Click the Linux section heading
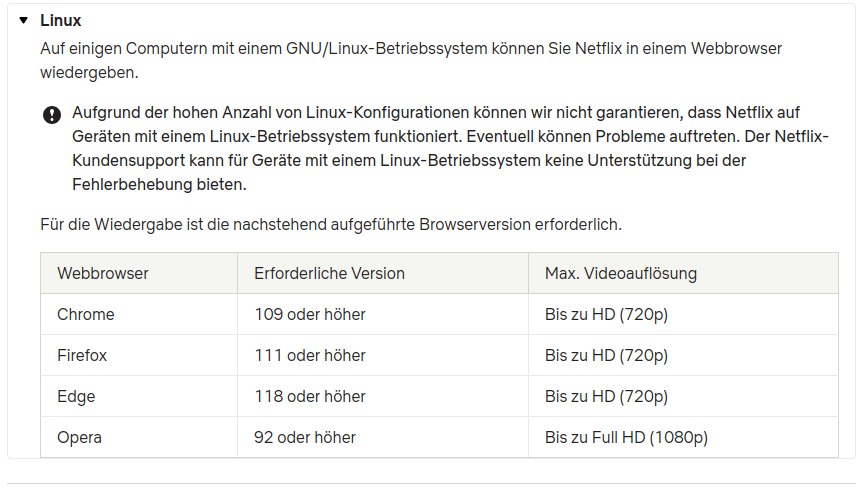863x494 pixels. coord(61,20)
